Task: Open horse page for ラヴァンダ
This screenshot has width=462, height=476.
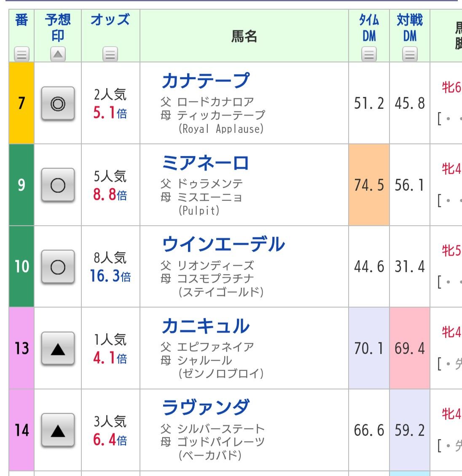Action: point(206,407)
